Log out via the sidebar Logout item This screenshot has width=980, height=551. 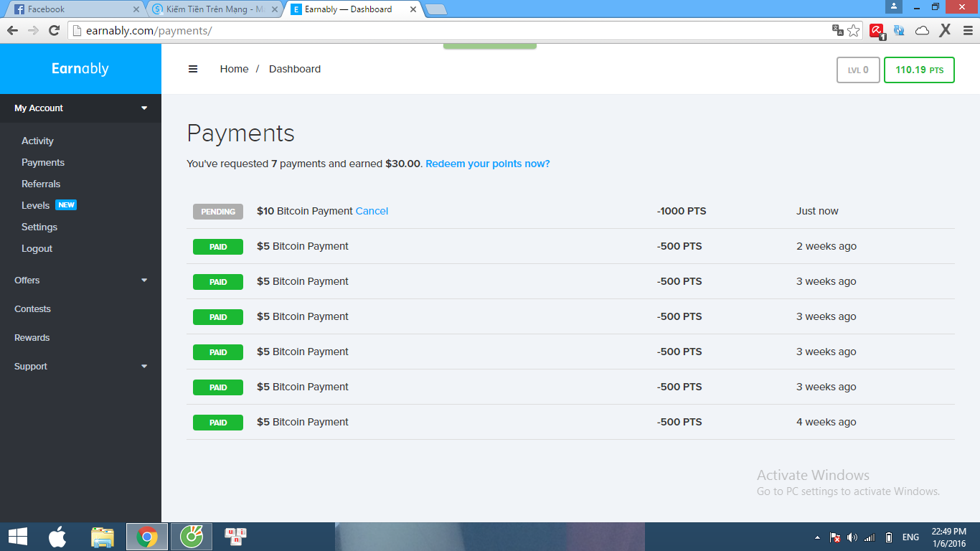pyautogui.click(x=37, y=248)
